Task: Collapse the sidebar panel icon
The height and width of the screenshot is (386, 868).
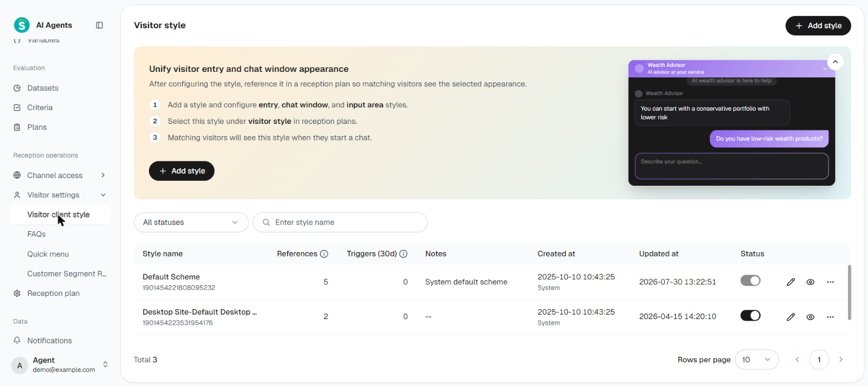Action: [100, 25]
